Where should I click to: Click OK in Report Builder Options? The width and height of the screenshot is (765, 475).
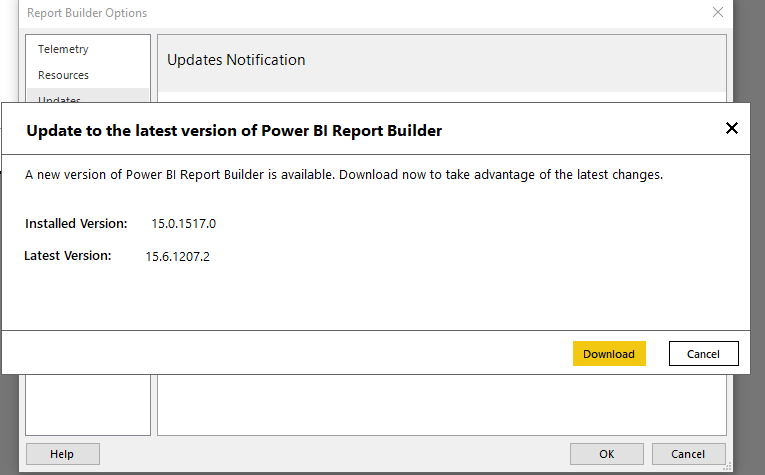[606, 454]
